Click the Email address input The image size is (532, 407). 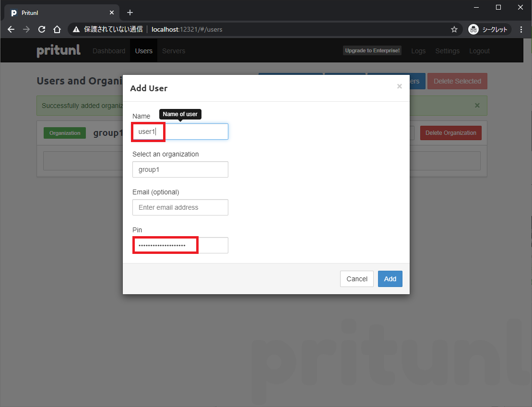[180, 207]
